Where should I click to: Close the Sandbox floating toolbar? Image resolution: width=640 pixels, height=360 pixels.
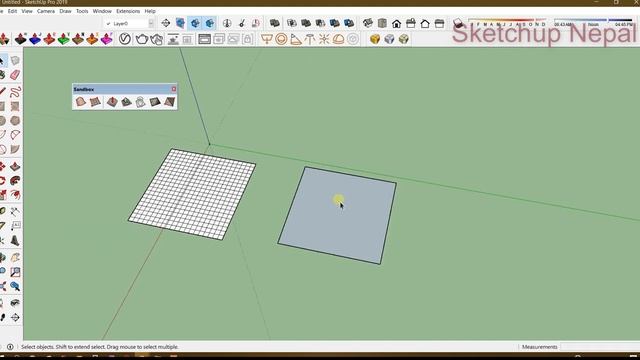(174, 89)
